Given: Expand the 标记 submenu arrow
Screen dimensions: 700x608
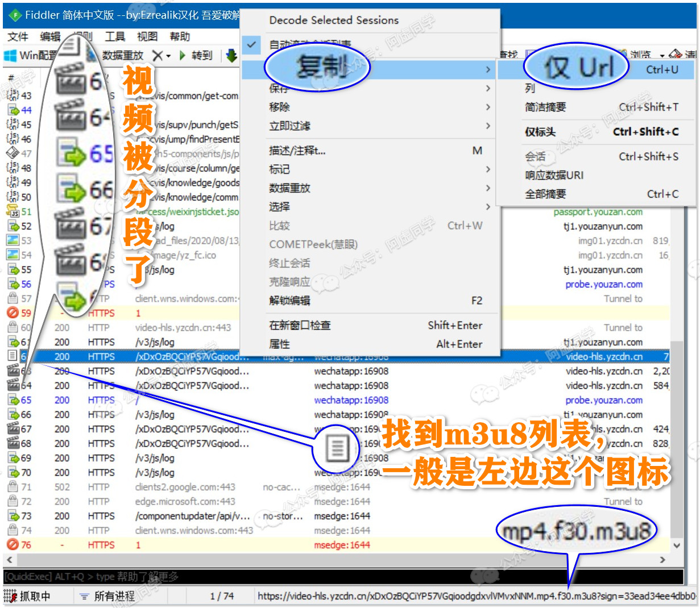Looking at the screenshot, I should tap(488, 169).
